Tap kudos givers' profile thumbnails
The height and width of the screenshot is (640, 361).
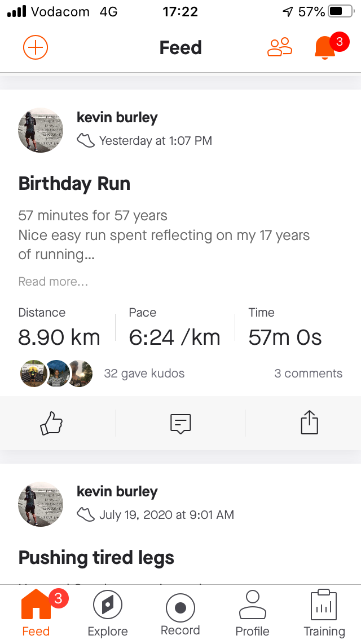click(56, 373)
